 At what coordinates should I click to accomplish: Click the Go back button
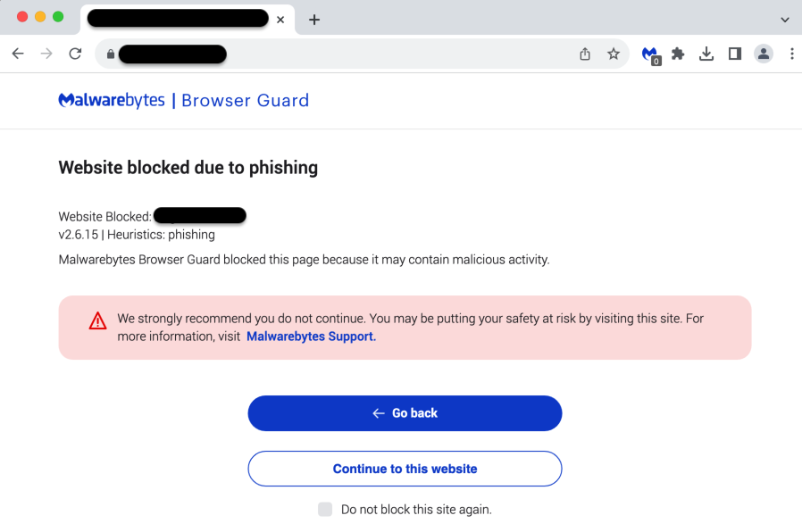[405, 413]
